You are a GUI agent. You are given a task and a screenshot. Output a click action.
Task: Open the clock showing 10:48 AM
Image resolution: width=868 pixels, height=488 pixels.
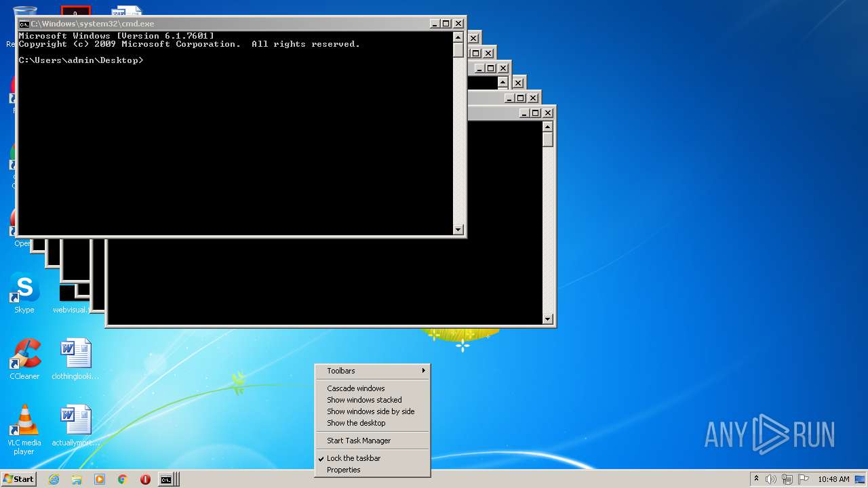click(x=833, y=479)
